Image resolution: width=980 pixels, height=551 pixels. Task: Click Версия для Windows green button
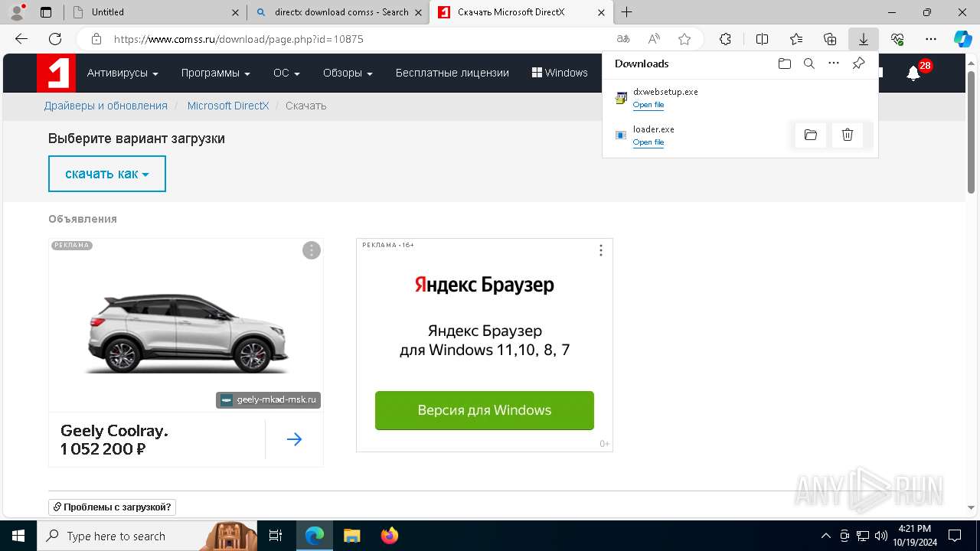485,410
